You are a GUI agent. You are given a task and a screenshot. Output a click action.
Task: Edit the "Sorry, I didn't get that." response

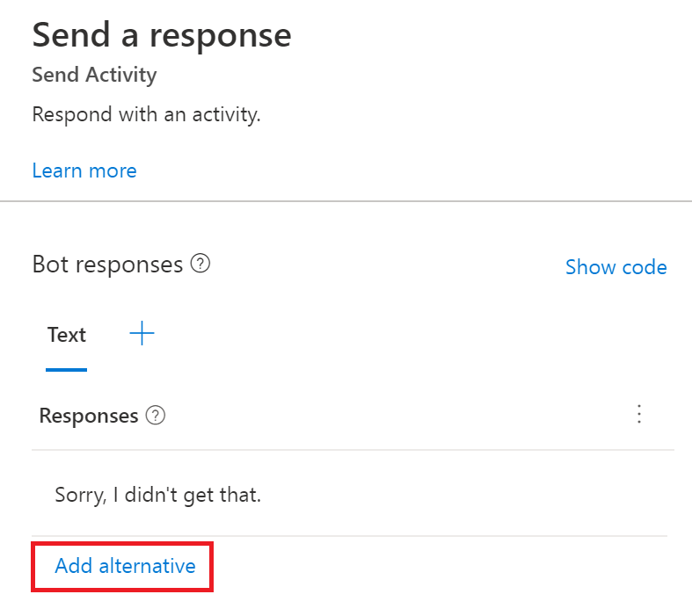(158, 494)
